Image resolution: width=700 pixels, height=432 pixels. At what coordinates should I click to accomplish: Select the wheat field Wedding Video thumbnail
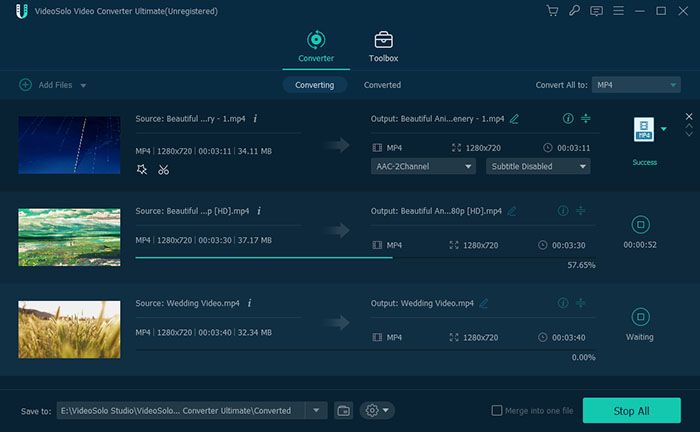(x=69, y=329)
